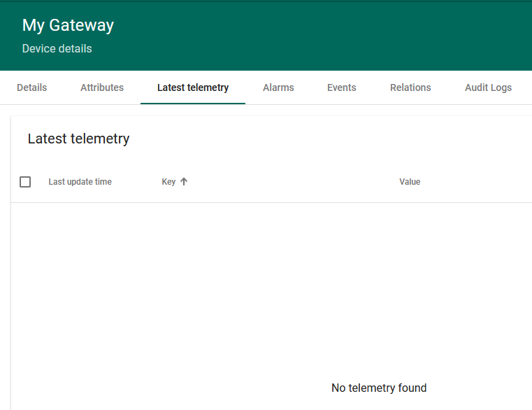This screenshot has height=410, width=532.
Task: Switch to the Attributes tab
Action: tap(102, 87)
